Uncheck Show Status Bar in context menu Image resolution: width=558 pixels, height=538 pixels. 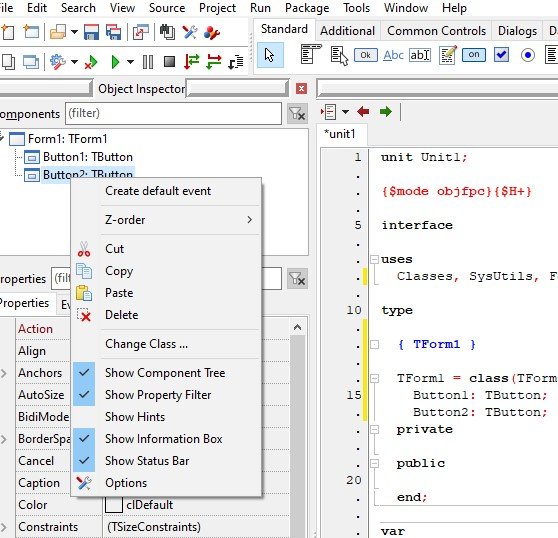click(165, 461)
